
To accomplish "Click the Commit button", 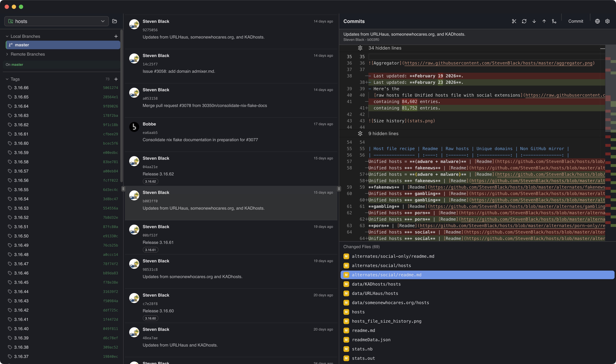I will 576,21.
